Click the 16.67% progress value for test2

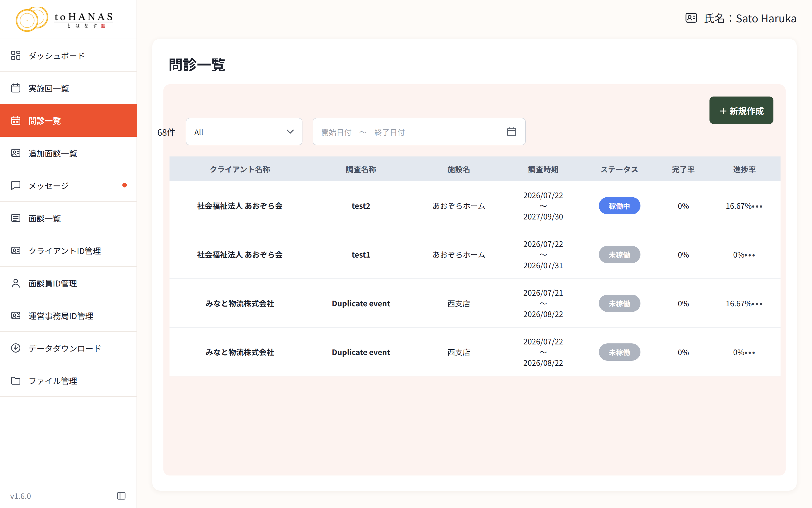click(x=738, y=206)
